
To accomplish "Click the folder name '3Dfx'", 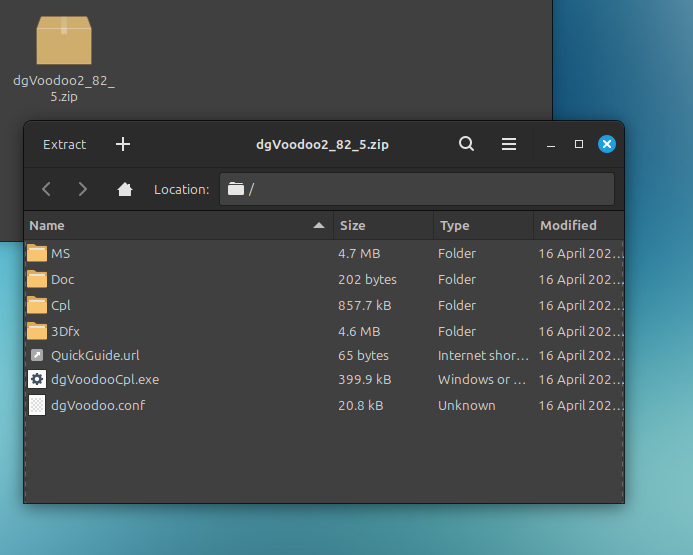I will tap(65, 332).
